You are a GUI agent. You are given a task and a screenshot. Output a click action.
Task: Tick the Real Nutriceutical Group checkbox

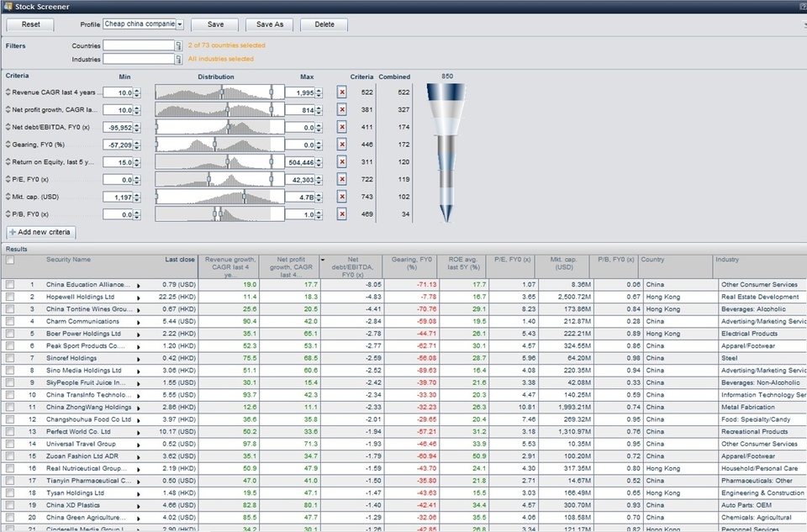pos(10,468)
